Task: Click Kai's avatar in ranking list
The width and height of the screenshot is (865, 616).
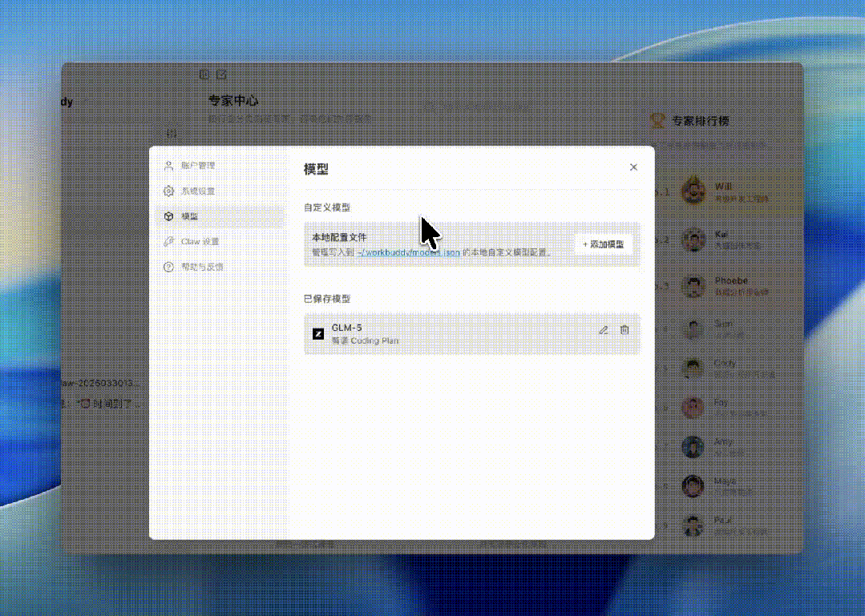Action: [693, 239]
